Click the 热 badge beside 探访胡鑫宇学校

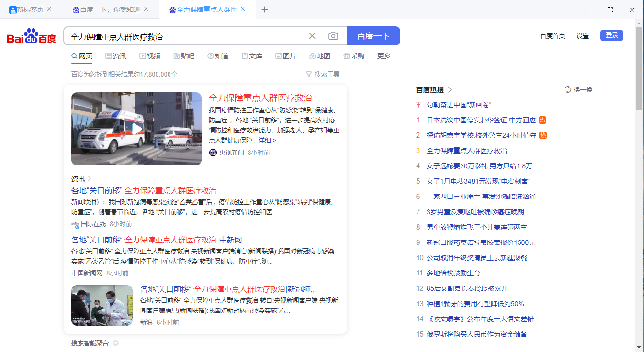click(x=543, y=135)
